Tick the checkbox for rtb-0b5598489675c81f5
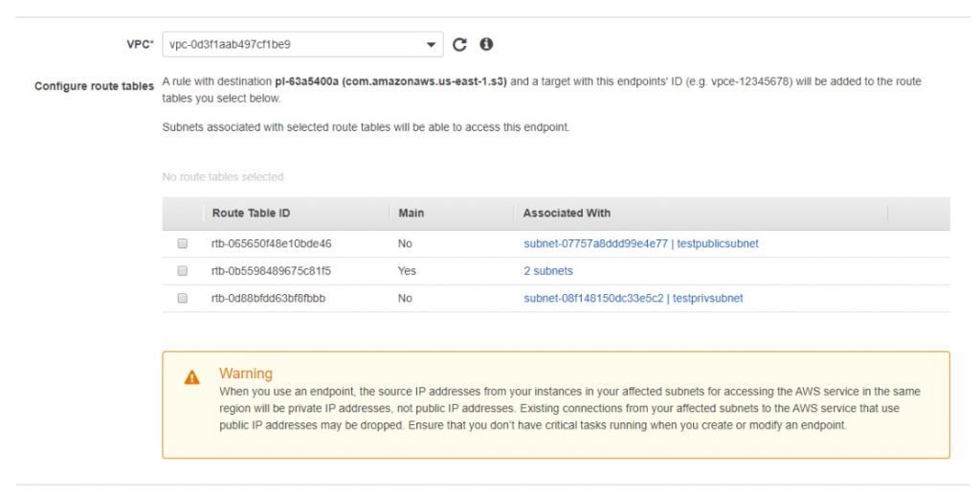 [182, 271]
